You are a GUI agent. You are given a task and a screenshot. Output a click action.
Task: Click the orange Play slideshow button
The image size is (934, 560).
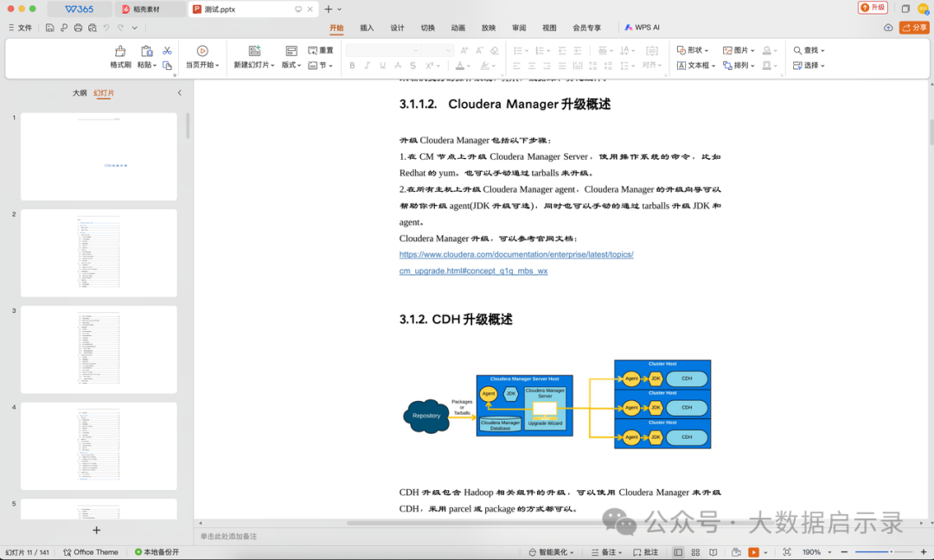coord(753,552)
